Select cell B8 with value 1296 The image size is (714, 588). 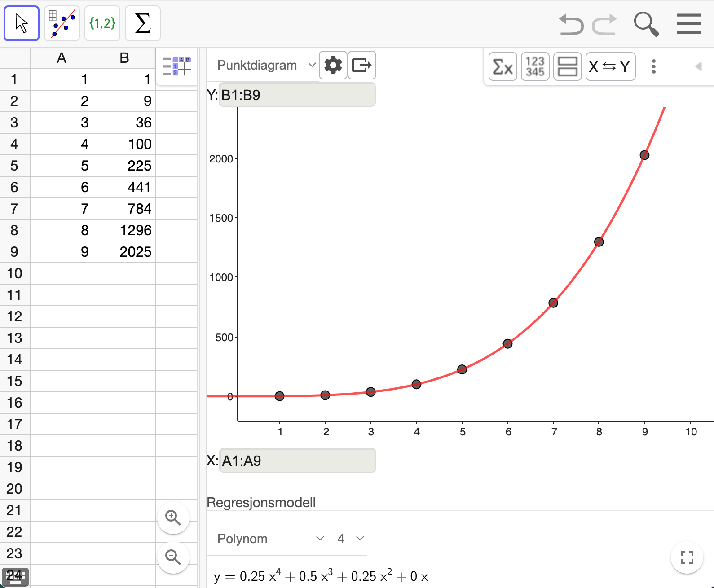124,230
